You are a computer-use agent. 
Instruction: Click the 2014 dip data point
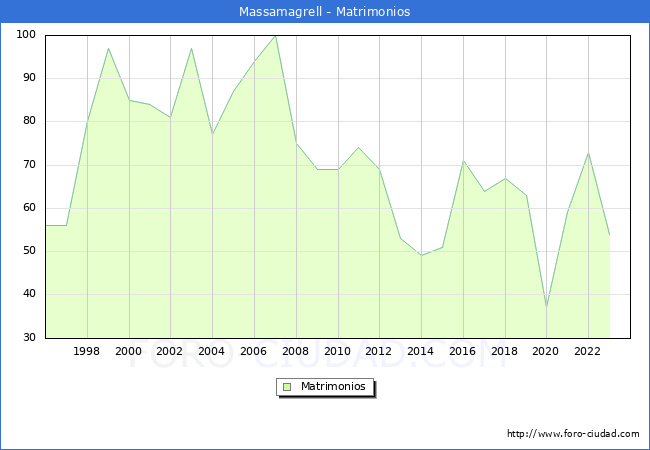(x=421, y=255)
